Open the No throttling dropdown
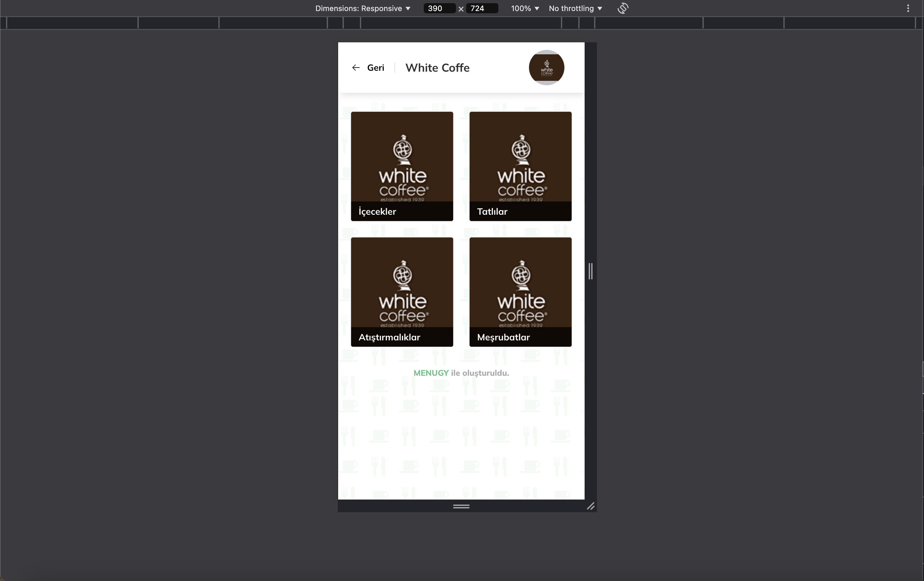The width and height of the screenshot is (924, 581). tap(575, 9)
